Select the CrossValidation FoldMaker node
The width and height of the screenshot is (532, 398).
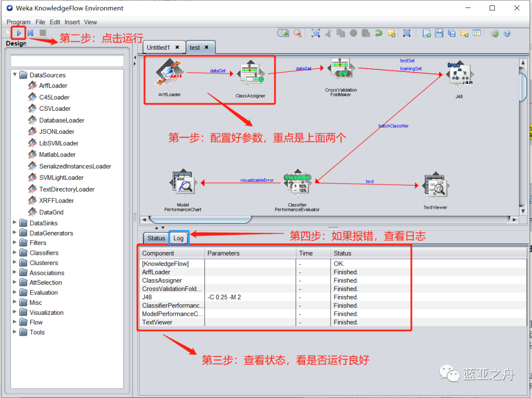341,69
